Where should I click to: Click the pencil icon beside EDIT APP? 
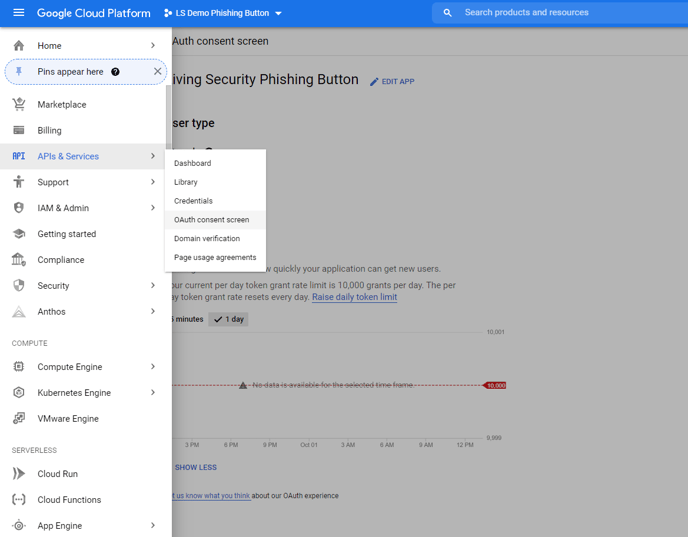(374, 82)
